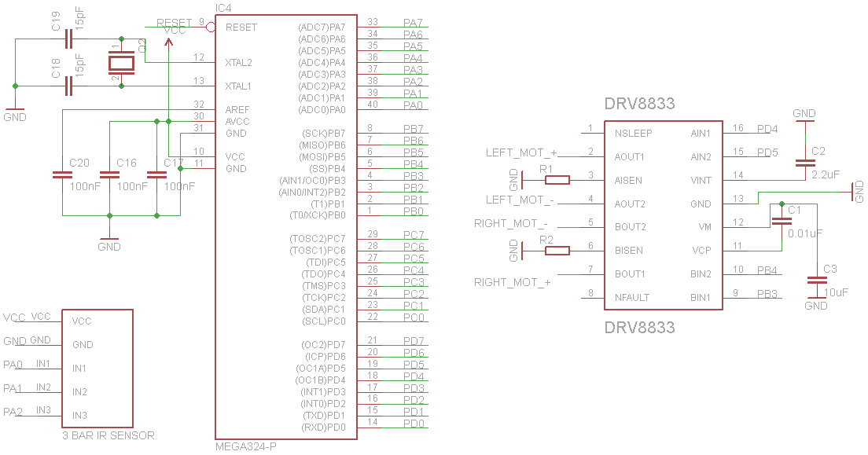The image size is (868, 455).
Task: Click the (TXD)PD1 pin label
Action: coord(324,415)
